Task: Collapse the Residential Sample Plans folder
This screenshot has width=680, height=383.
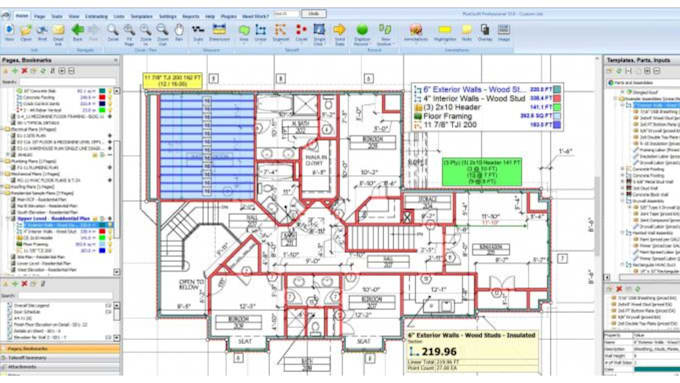Action: pyautogui.click(x=3, y=193)
